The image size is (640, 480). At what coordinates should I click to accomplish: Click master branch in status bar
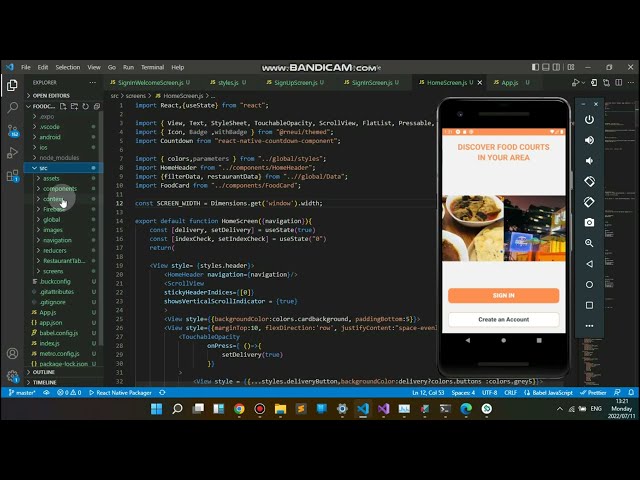click(22, 393)
